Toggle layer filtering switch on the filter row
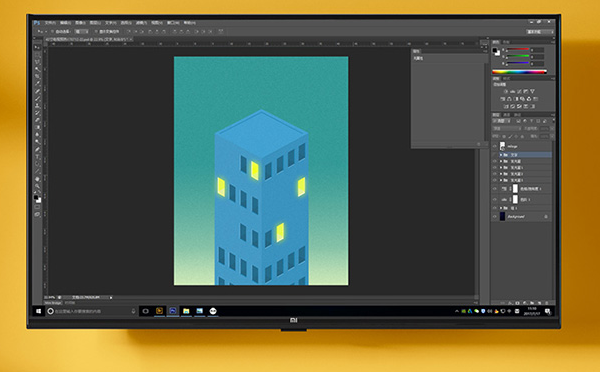This screenshot has height=372, width=600. [x=553, y=121]
